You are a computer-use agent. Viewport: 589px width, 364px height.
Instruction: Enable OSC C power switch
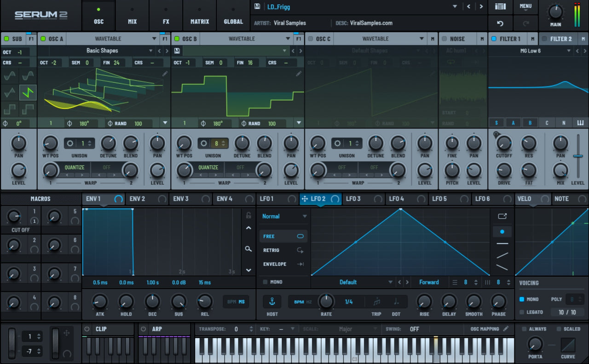(311, 39)
